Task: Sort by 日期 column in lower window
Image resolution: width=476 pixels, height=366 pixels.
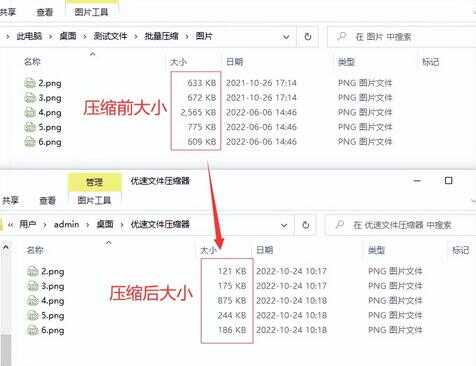Action: pyautogui.click(x=265, y=250)
